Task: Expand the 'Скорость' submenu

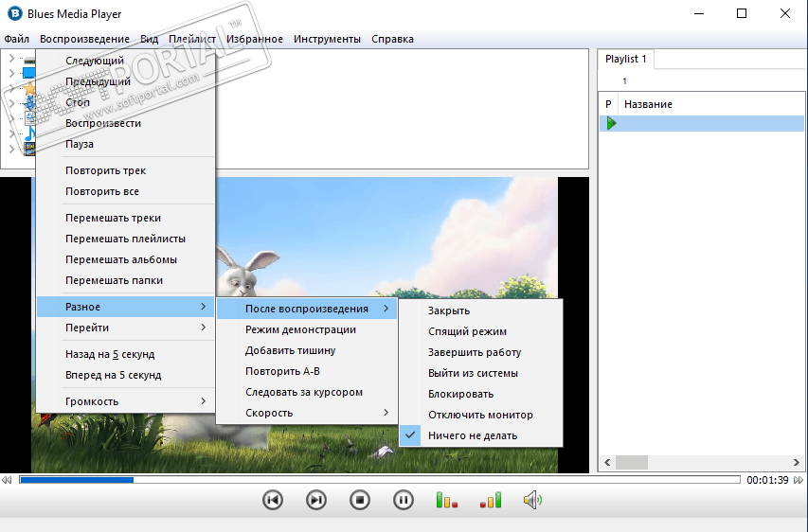Action: (307, 413)
